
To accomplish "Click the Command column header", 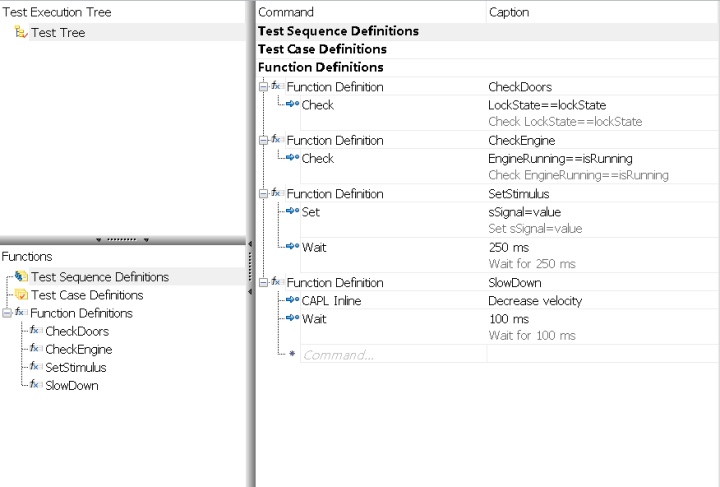I will pos(371,12).
